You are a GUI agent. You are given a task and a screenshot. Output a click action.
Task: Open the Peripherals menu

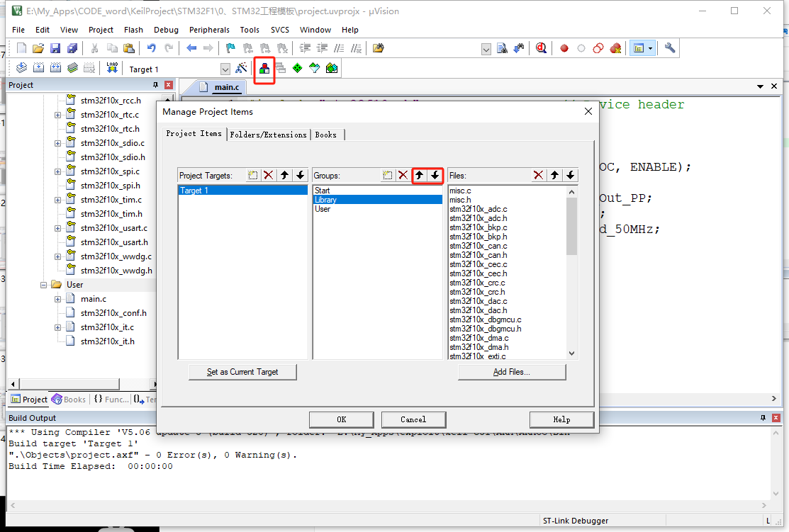point(209,30)
